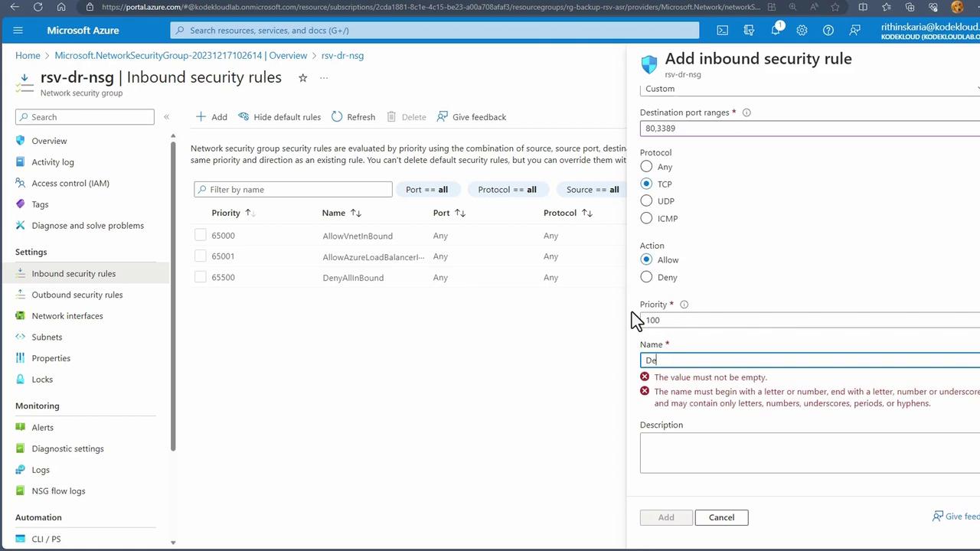Screen dimensions: 980x551
Task: Click the Home breadcrumb link
Action: (28, 56)
